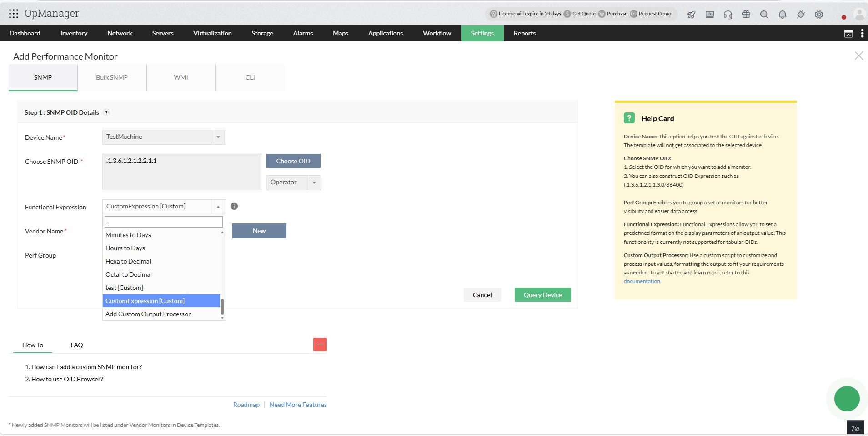868x436 pixels.
Task: Open the gift box icon
Action: (746, 15)
